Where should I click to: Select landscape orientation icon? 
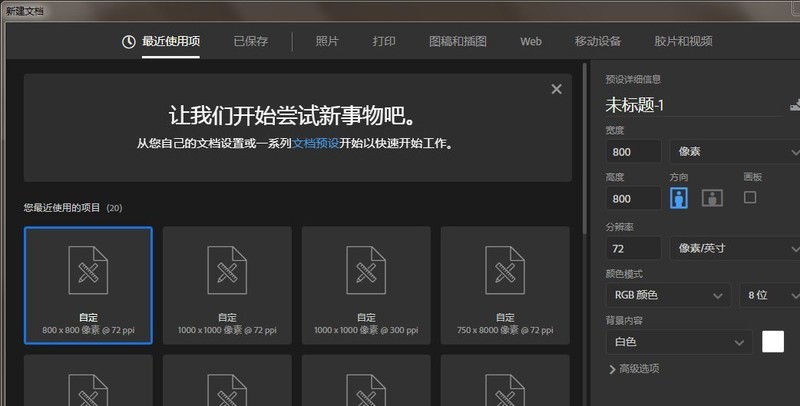pos(712,198)
